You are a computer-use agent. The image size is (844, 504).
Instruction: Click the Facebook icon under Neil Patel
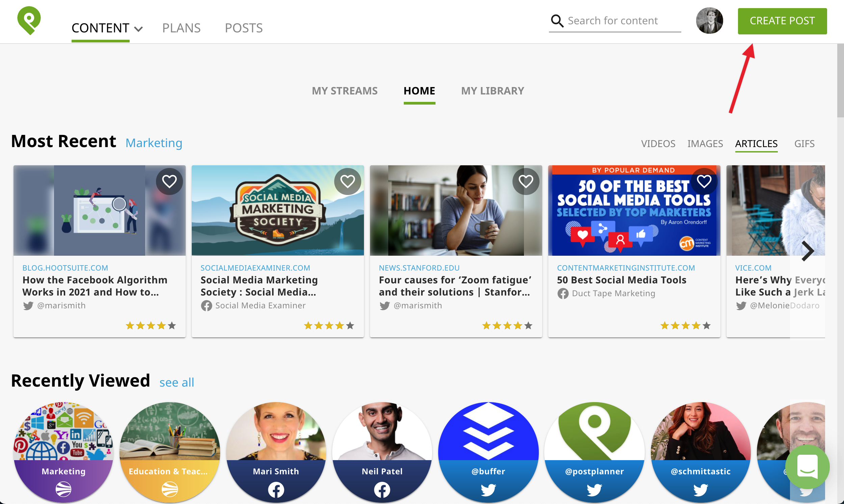(382, 490)
